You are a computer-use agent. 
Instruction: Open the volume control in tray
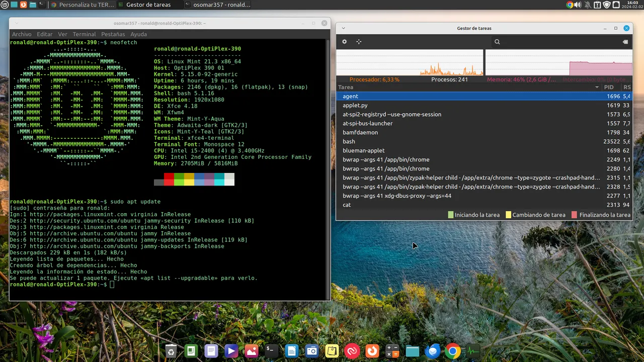click(577, 5)
